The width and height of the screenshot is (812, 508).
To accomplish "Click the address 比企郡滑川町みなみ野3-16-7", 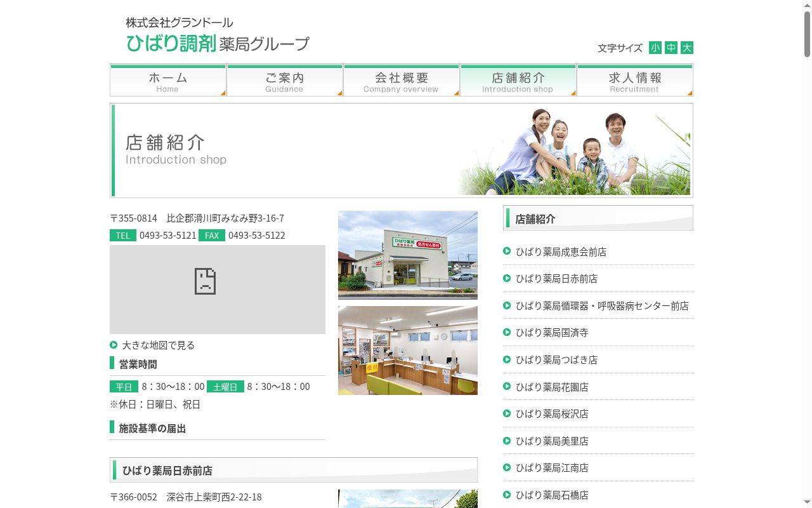I will coord(225,218).
